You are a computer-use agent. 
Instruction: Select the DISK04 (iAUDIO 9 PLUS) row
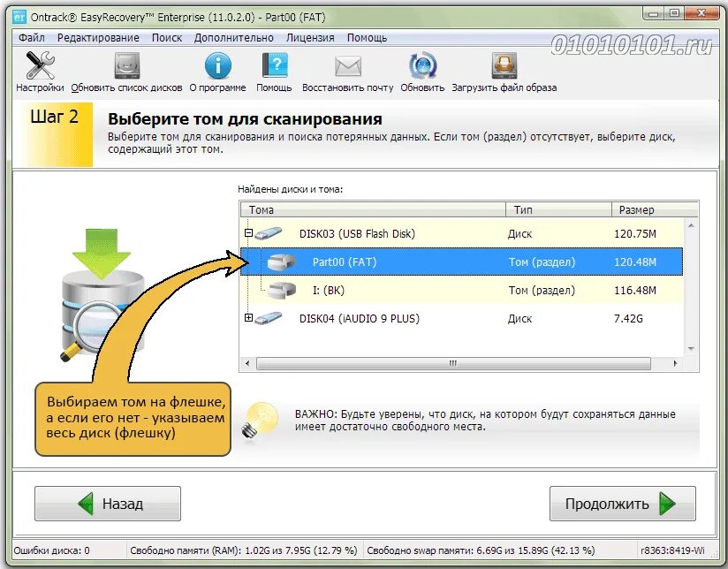pos(461,319)
